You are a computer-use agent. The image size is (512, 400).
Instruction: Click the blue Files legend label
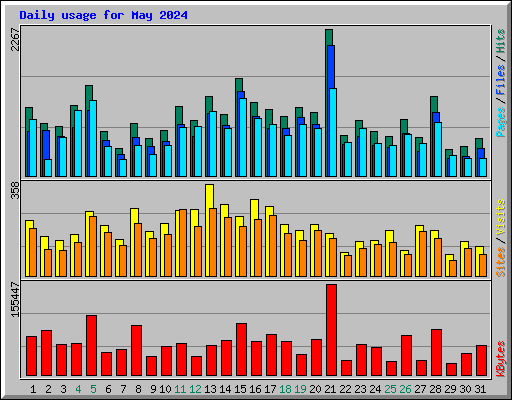coord(501,80)
